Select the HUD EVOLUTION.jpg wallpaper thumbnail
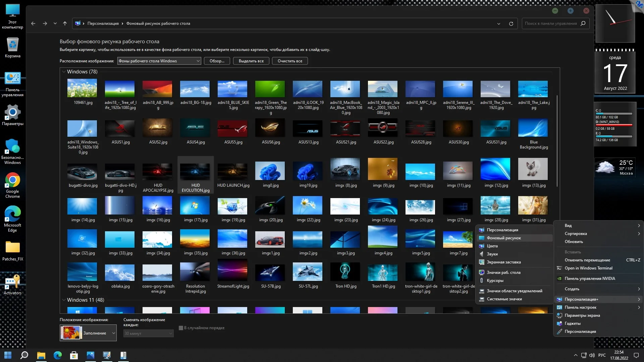Image resolution: width=644 pixels, height=362 pixels. pyautogui.click(x=195, y=172)
